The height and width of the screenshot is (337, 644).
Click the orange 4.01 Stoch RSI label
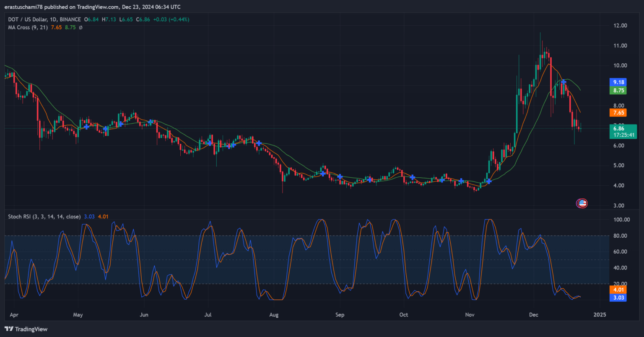(x=618, y=290)
